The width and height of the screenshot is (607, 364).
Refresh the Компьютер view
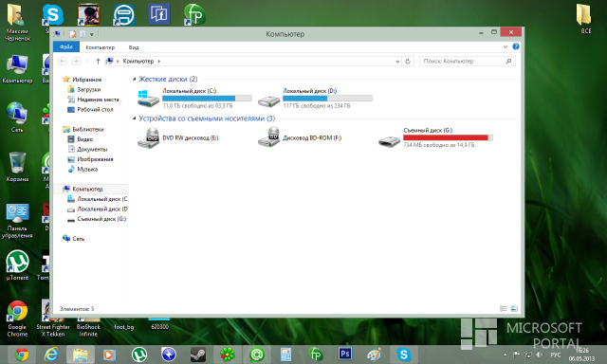pos(408,61)
